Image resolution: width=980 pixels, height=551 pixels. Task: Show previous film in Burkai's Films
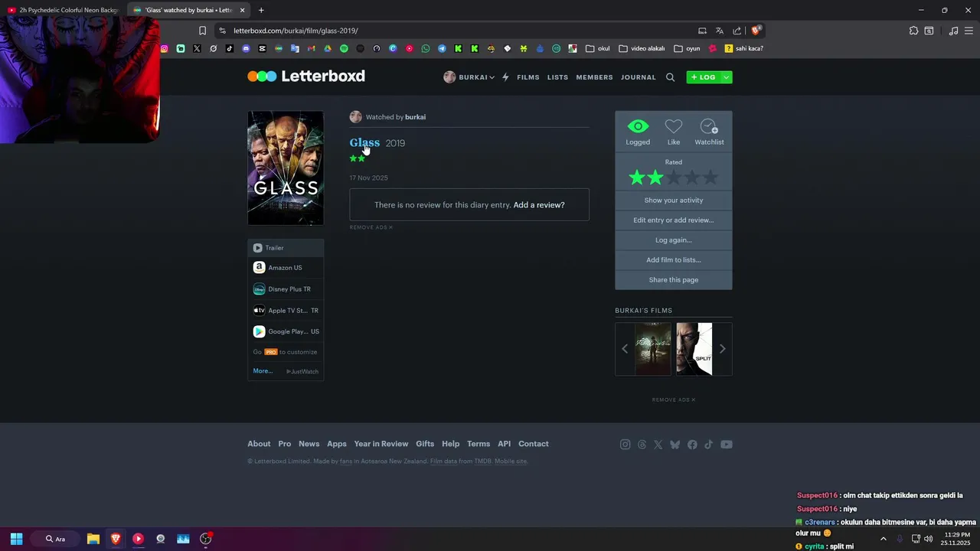click(x=625, y=349)
